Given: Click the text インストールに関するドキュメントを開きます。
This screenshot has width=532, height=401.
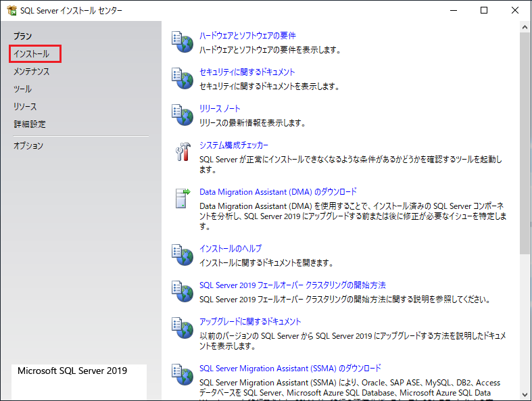Looking at the screenshot, I should pos(266,263).
